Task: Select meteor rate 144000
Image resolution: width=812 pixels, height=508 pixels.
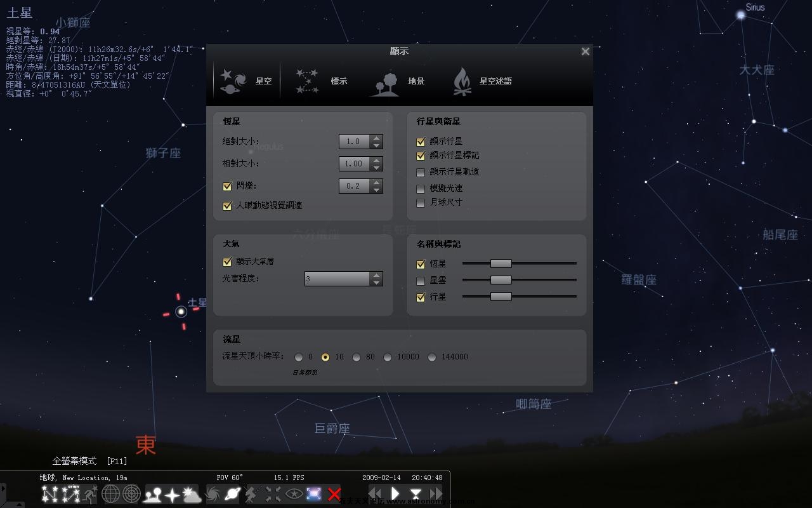Action: (x=432, y=358)
